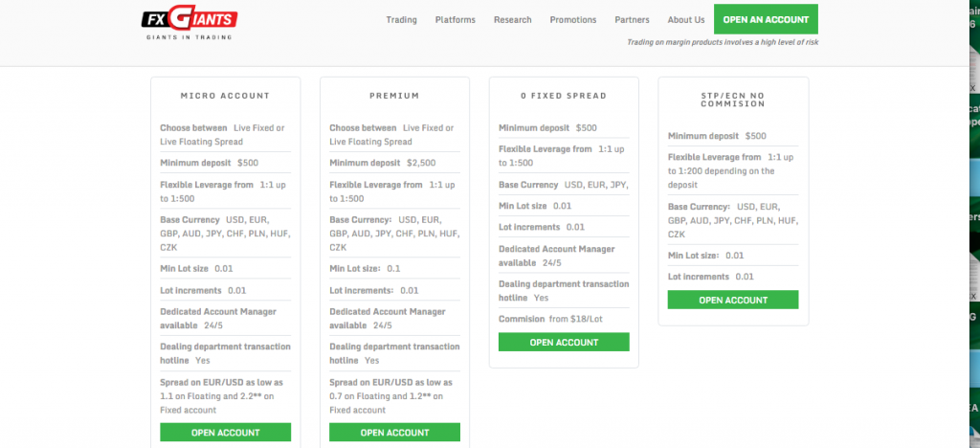Click Minimum deposit $500 in Micro Account card
The image size is (980, 448).
[x=210, y=163]
